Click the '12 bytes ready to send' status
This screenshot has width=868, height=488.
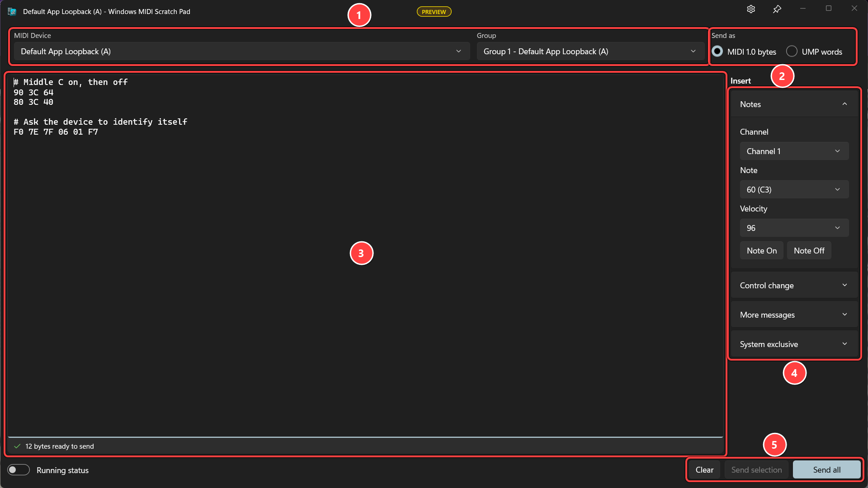[60, 446]
